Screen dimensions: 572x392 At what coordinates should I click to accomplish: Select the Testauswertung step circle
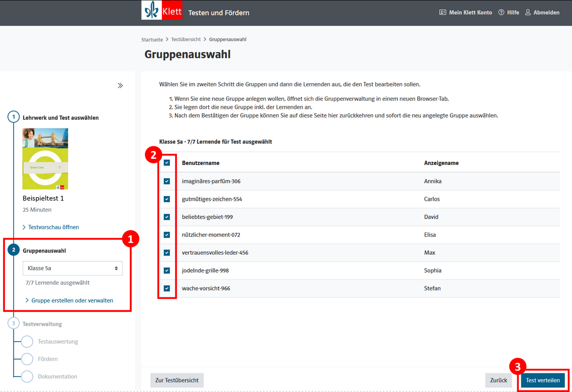[x=27, y=341]
